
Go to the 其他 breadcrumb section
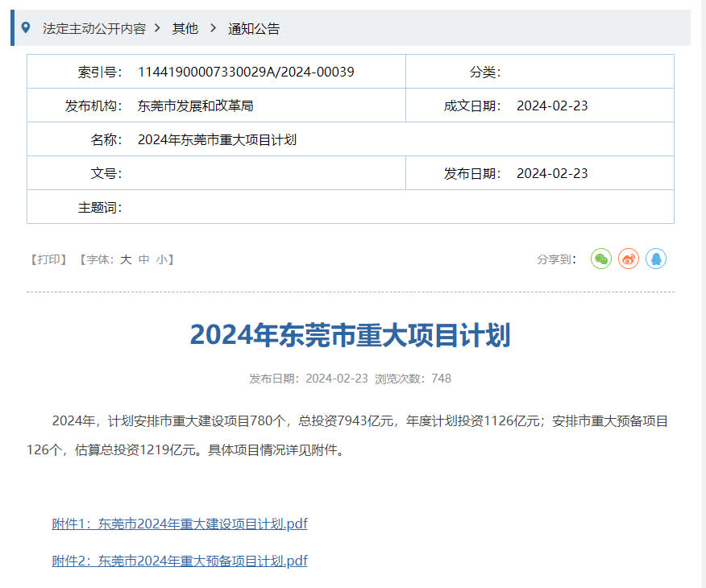pos(185,28)
